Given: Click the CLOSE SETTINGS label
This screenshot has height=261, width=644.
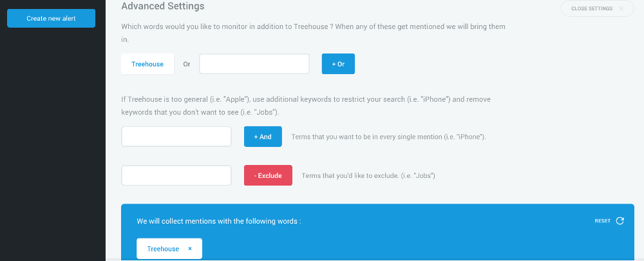Looking at the screenshot, I should 591,8.
